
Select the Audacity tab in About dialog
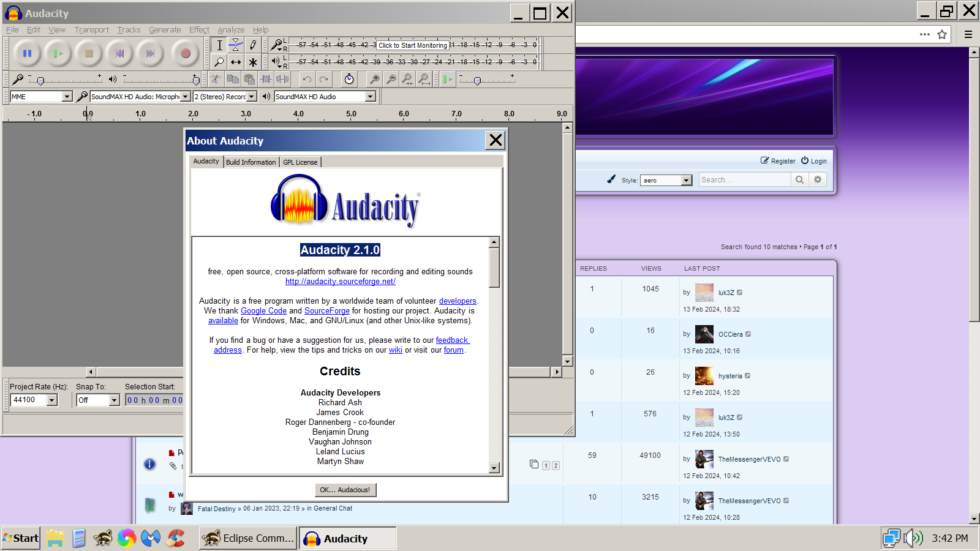pos(206,162)
